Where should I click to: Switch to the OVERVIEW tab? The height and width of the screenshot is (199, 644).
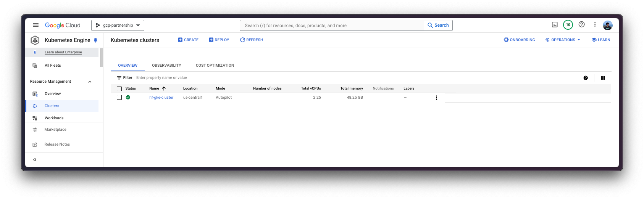click(128, 66)
